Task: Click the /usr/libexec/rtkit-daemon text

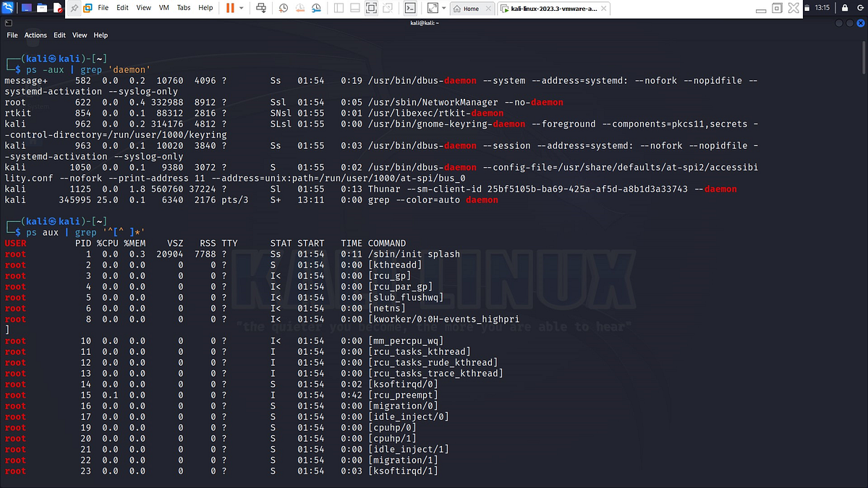Action: 435,113
